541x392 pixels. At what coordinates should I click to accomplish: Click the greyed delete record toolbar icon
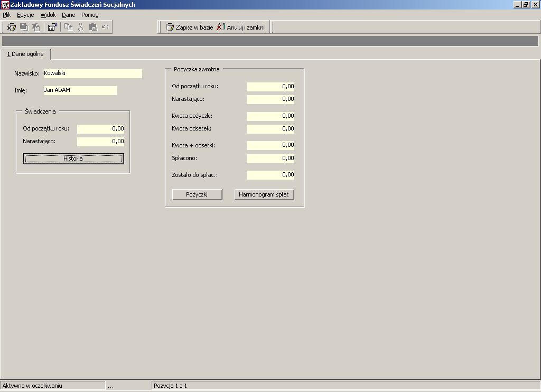36,27
